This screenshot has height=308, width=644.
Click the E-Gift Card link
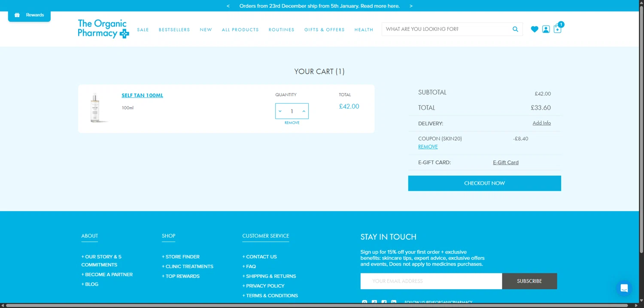506,163
